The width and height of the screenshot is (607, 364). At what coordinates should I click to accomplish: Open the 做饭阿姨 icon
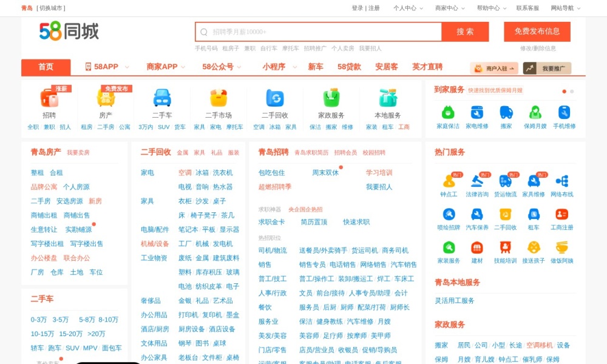click(x=561, y=247)
